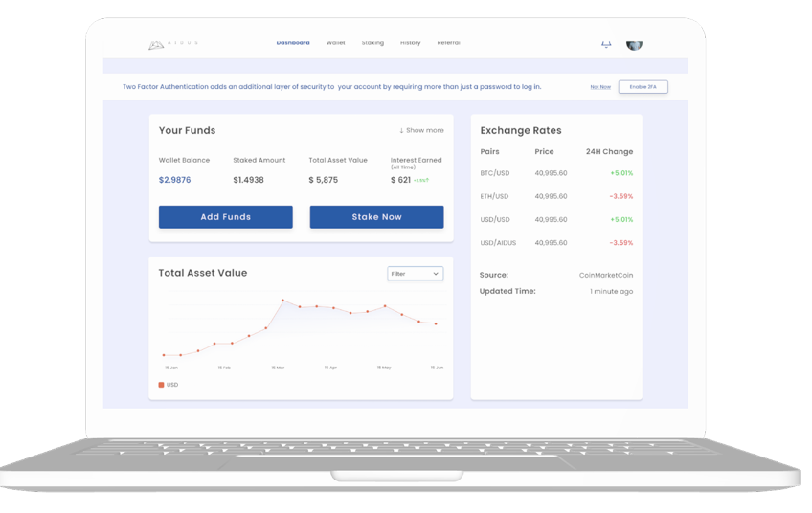The image size is (812, 513).
Task: Click the wallet balance $2.9876 value
Action: [174, 180]
